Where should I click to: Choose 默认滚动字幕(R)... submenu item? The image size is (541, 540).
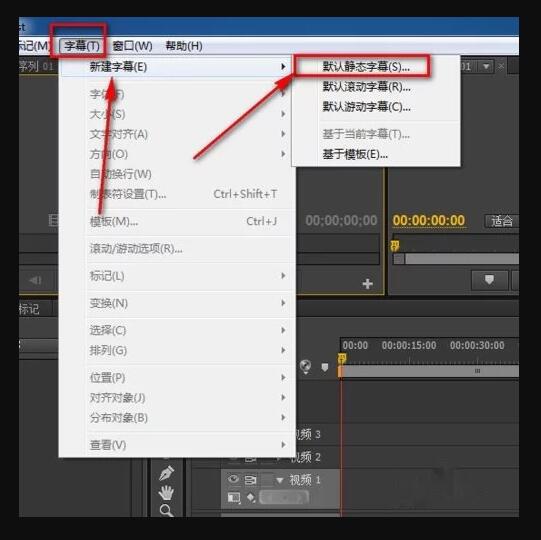point(366,87)
